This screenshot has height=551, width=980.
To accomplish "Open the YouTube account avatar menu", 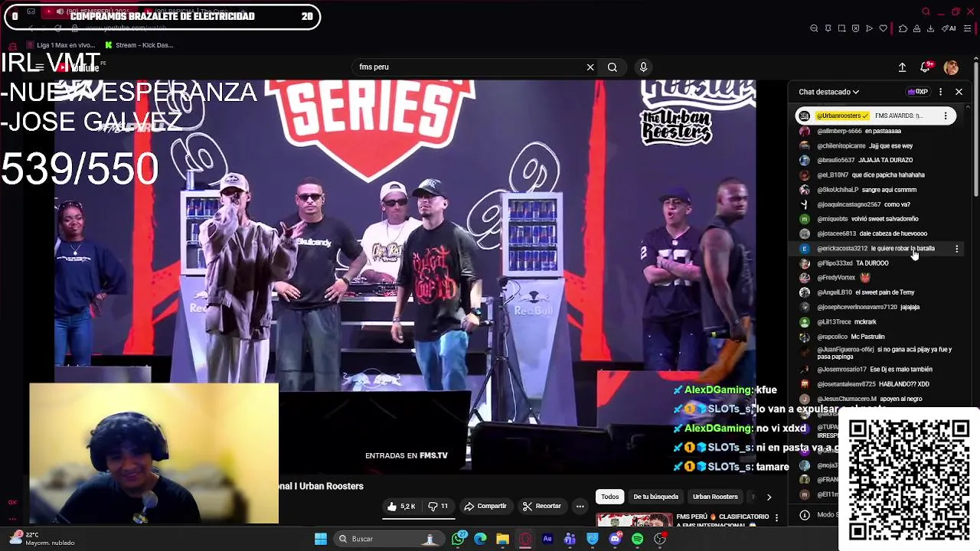I will [951, 67].
